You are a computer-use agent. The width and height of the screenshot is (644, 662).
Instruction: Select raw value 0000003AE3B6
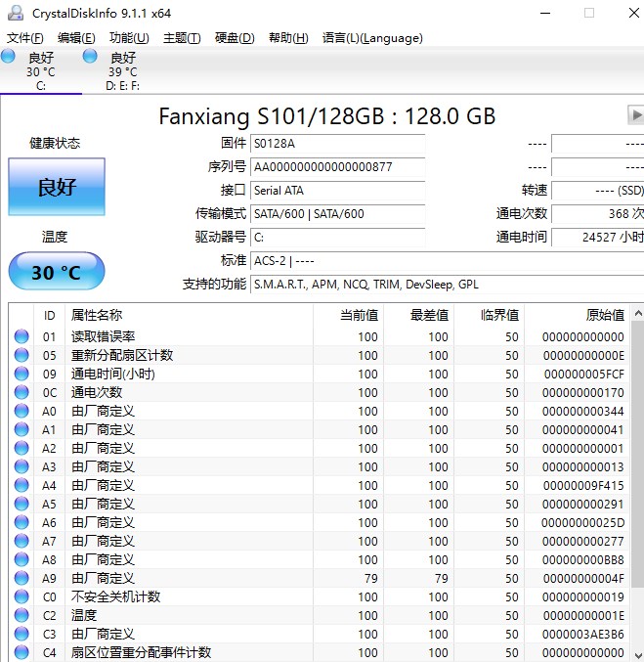[x=583, y=635]
